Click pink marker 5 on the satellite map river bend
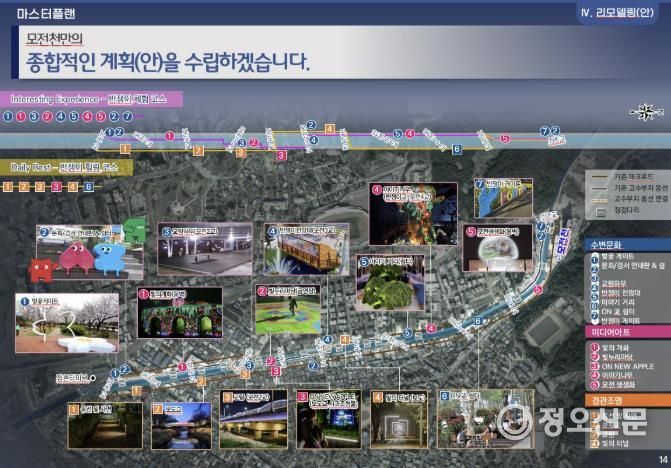The image size is (671, 468). [x=537, y=290]
